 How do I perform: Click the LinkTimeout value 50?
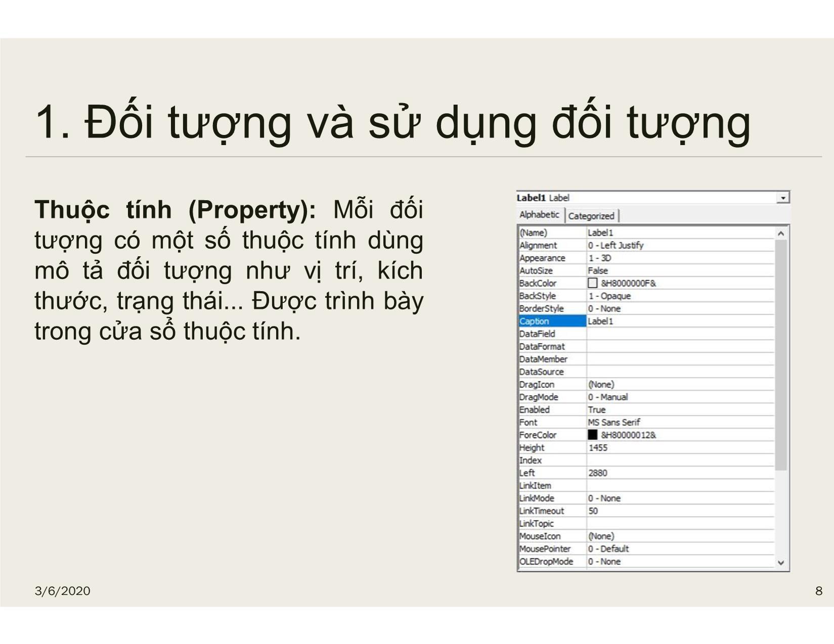(593, 511)
